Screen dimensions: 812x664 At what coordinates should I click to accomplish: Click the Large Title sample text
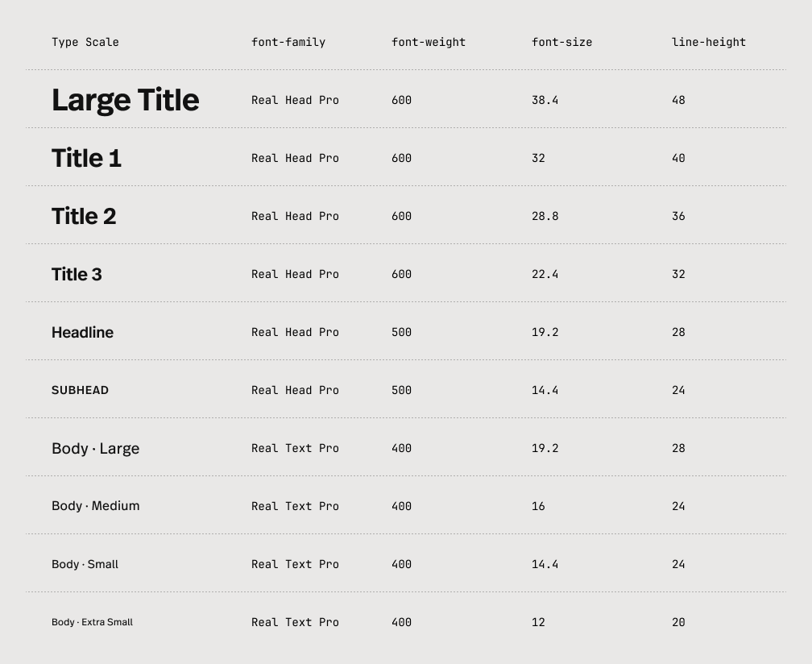(125, 100)
